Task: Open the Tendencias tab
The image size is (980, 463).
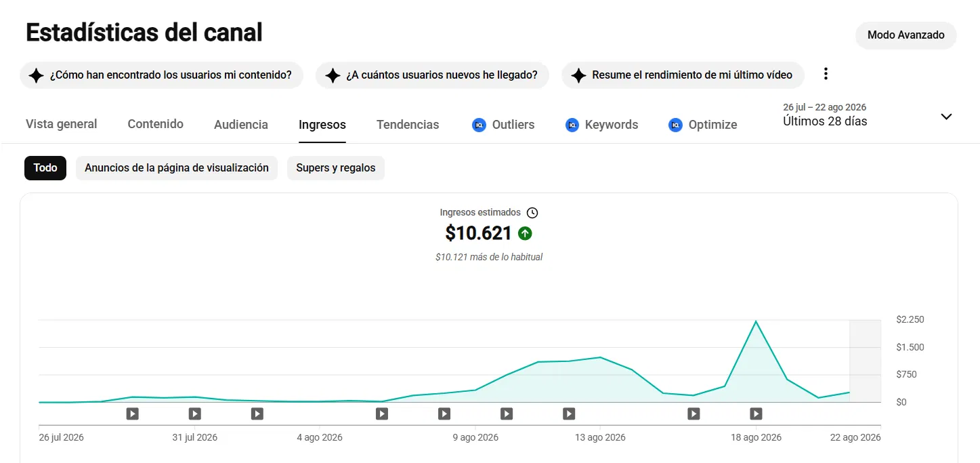Action: click(408, 125)
